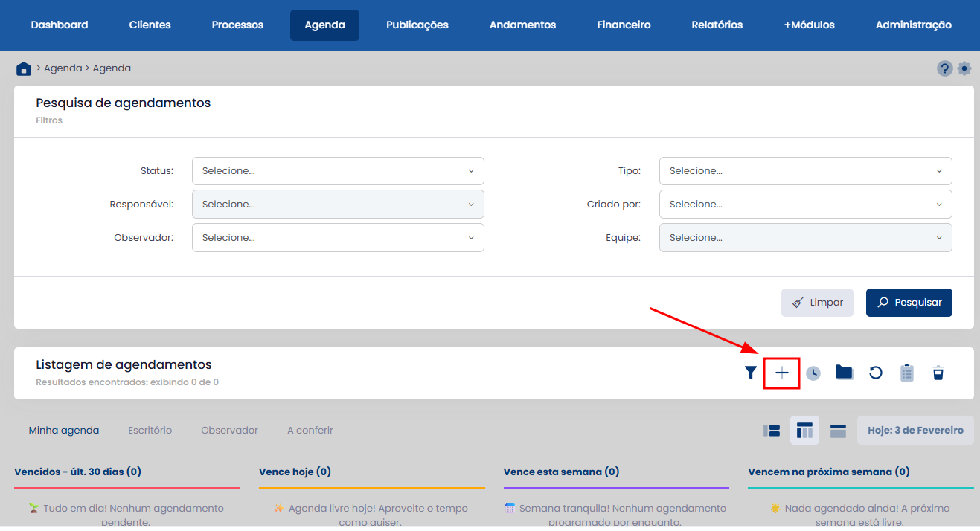Image resolution: width=980 pixels, height=531 pixels.
Task: Click the clipboard list icon
Action: pyautogui.click(x=906, y=373)
